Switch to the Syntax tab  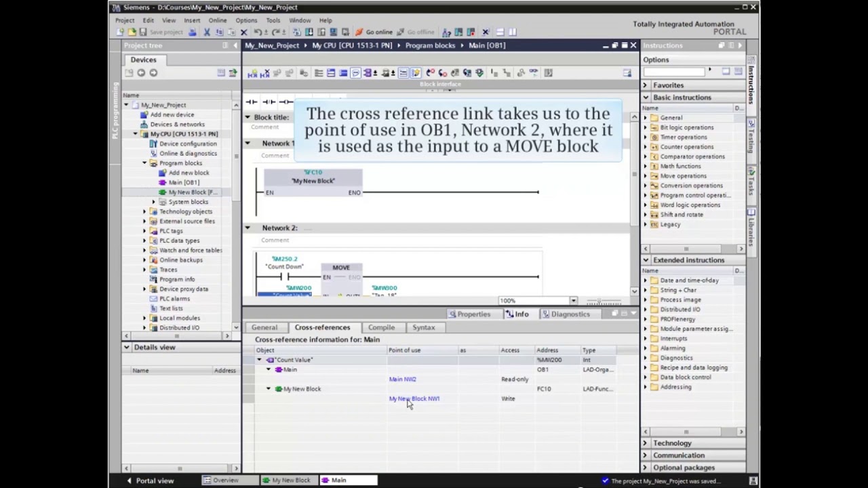(x=424, y=327)
